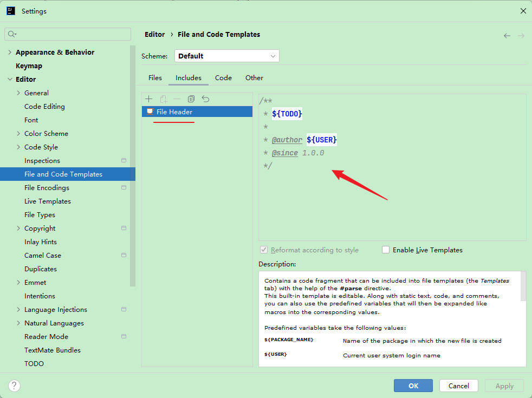Image resolution: width=532 pixels, height=398 pixels.
Task: Click the project-level marker icon beside Inspections
Action: 124,161
